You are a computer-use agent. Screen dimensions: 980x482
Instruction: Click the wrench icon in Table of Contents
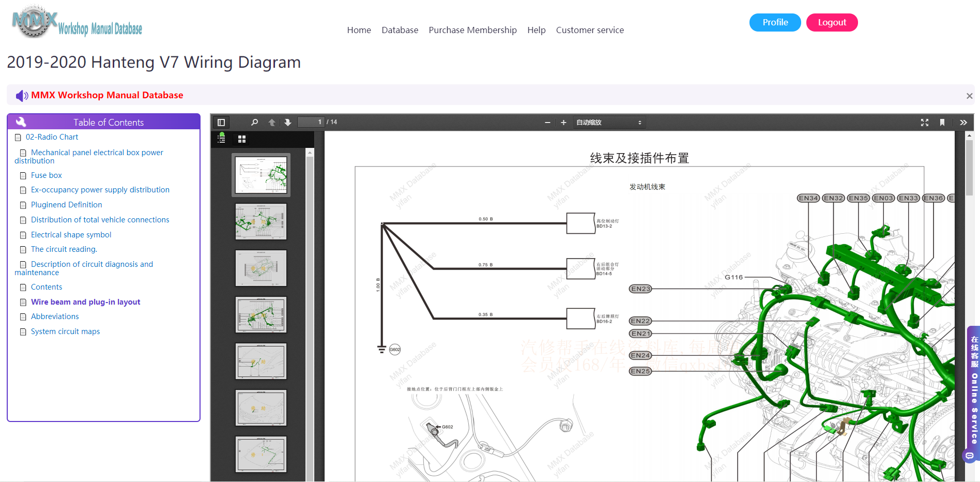pyautogui.click(x=21, y=122)
